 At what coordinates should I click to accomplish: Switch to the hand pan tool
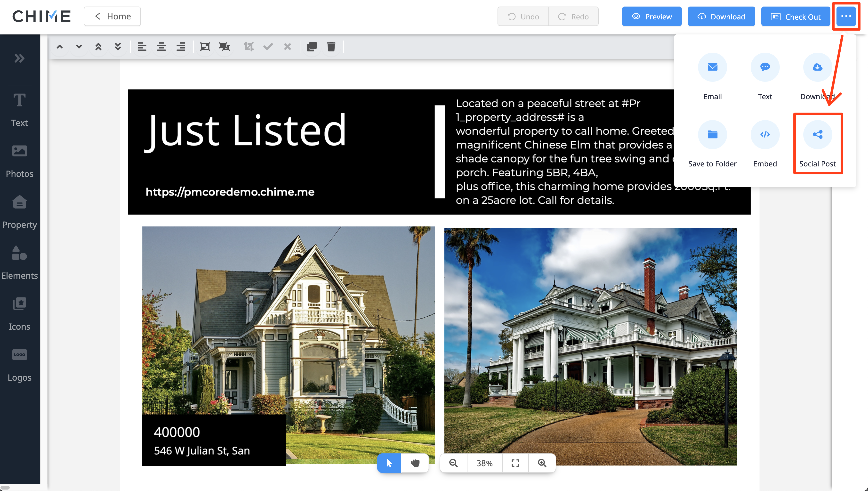pos(415,463)
